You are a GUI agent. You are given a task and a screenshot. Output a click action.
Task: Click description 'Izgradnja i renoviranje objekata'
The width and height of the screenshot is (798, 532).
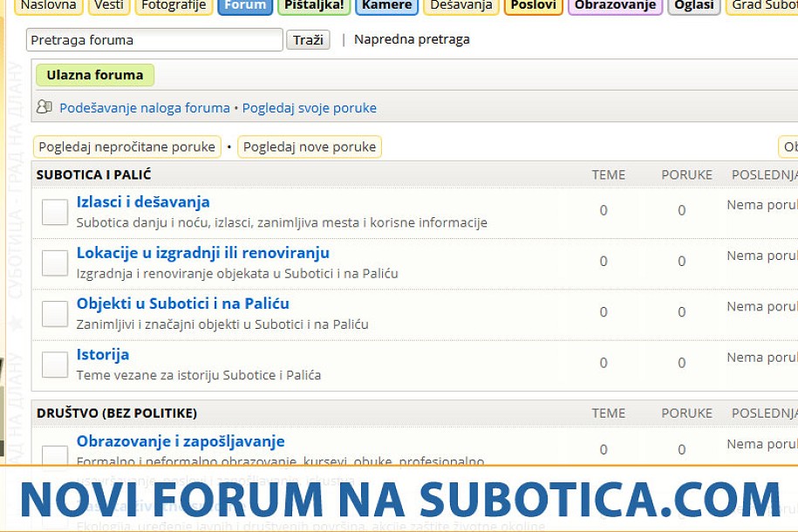[x=237, y=273]
